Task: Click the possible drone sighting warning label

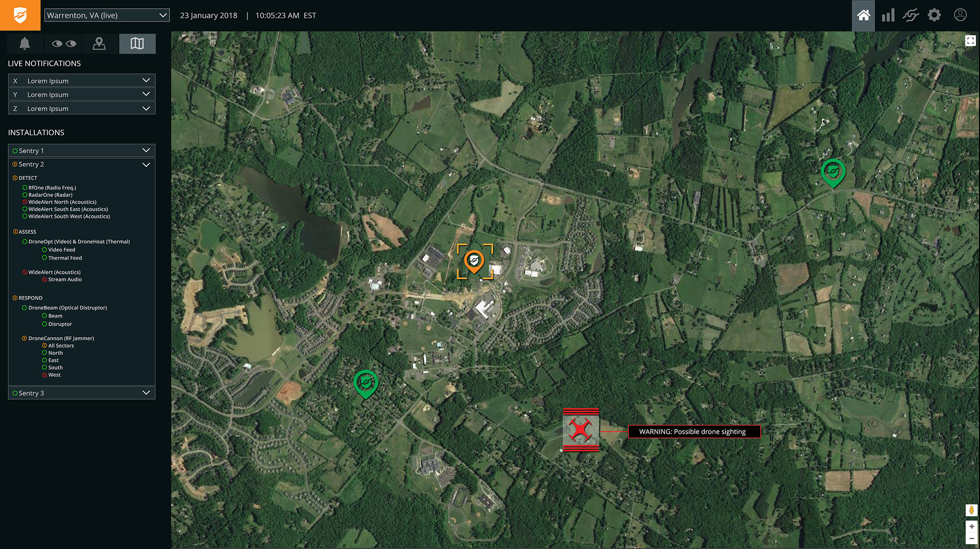Action: tap(693, 431)
